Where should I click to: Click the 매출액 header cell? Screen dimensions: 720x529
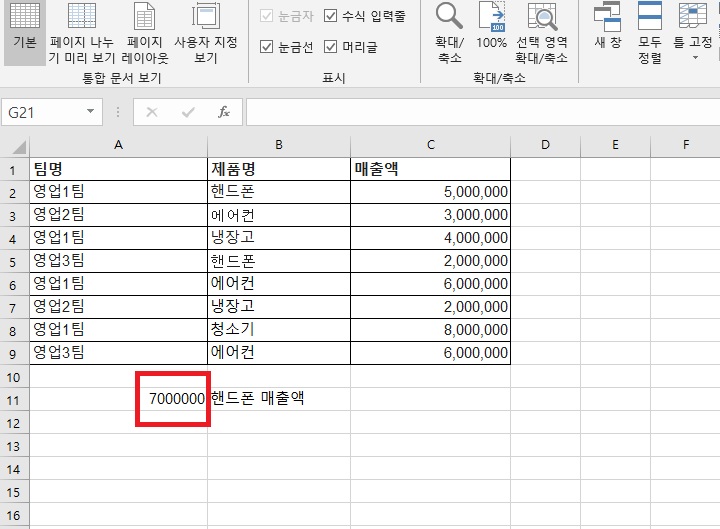[x=430, y=169]
